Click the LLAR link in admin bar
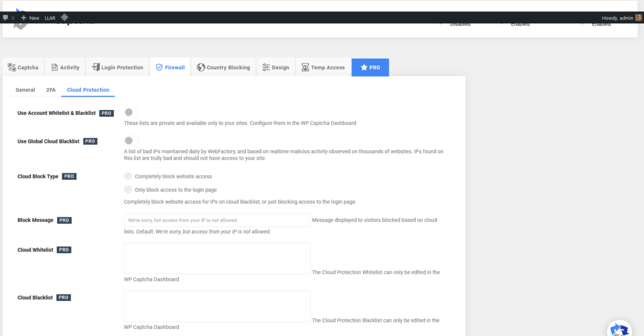The image size is (644, 336). pos(50,18)
